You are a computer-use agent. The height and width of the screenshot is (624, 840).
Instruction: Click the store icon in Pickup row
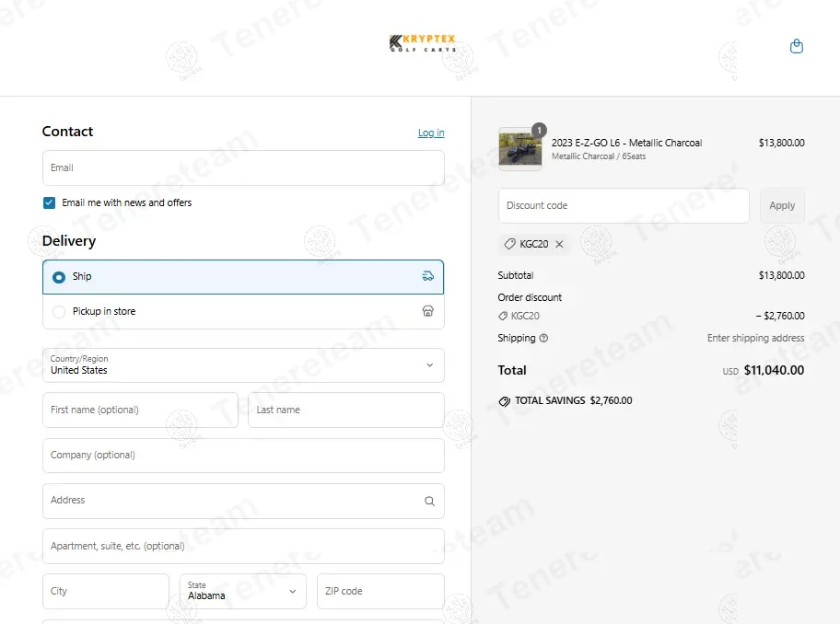428,311
